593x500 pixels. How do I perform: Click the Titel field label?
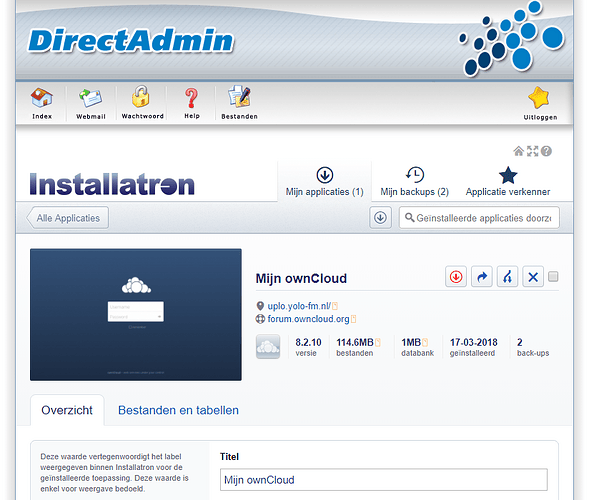click(229, 457)
